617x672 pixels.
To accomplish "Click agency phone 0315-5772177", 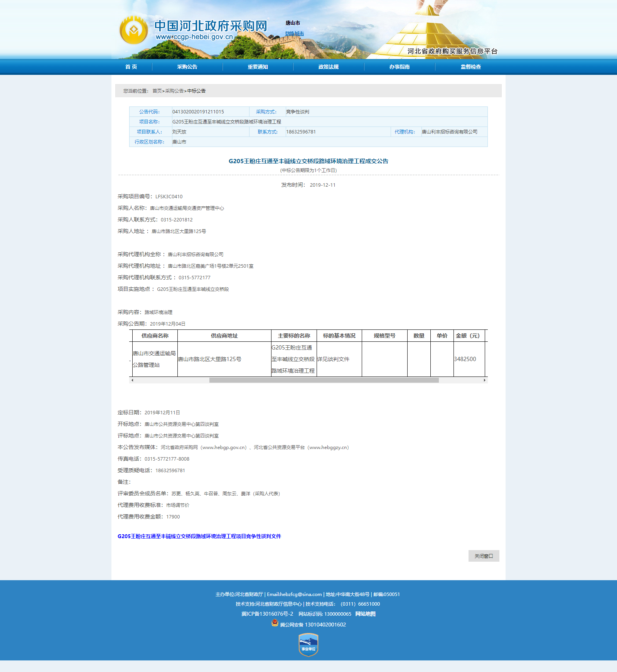I will tap(194, 278).
